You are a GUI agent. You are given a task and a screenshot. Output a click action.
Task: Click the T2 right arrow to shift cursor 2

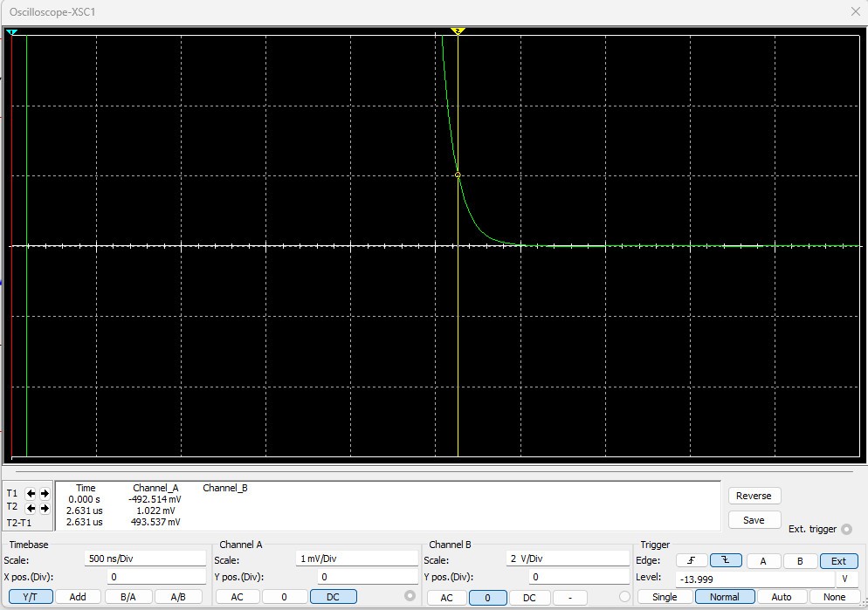click(x=44, y=508)
